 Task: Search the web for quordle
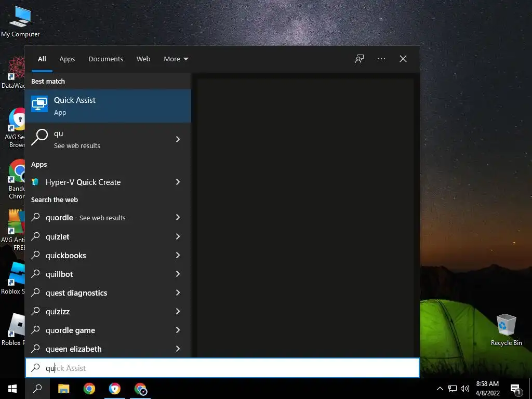[x=108, y=218]
